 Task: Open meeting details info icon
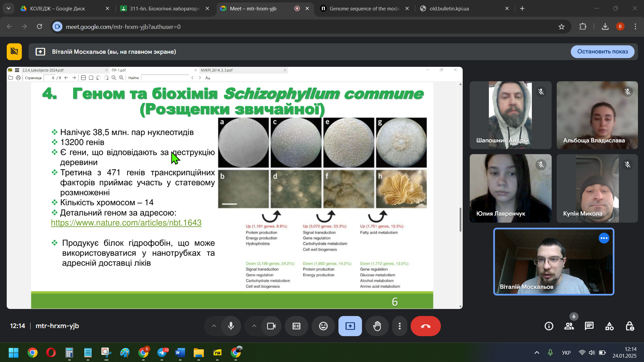[x=549, y=326]
